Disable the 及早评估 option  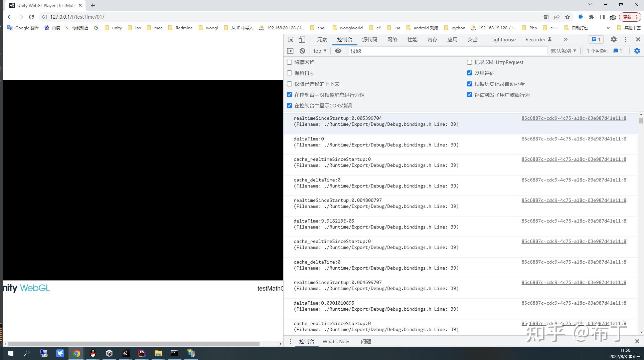click(x=470, y=73)
